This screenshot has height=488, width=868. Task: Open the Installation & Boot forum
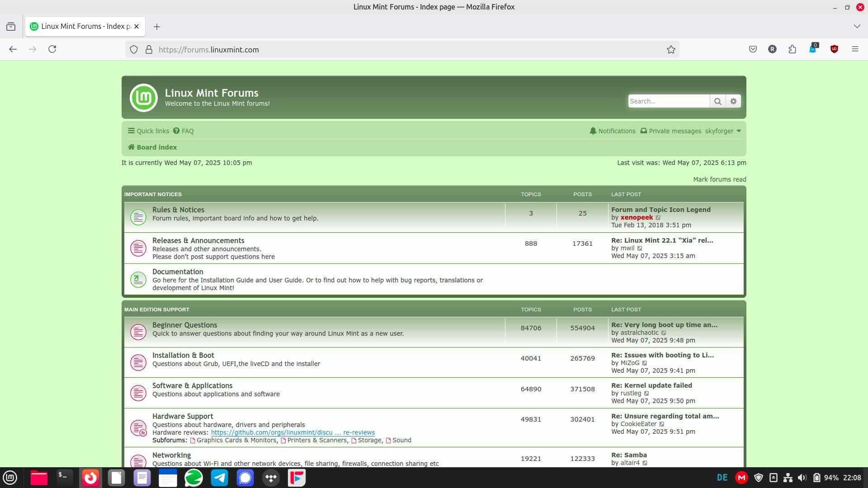tap(183, 355)
